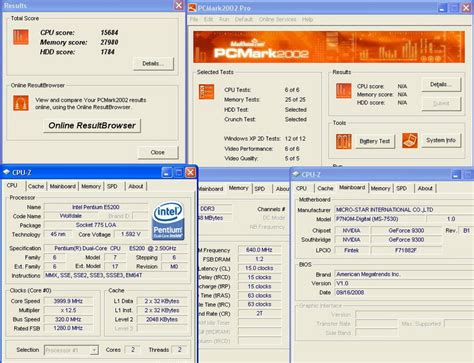The width and height of the screenshot is (474, 363).
Task: Click the CPU-Z title bar icon
Action: click(x=6, y=172)
